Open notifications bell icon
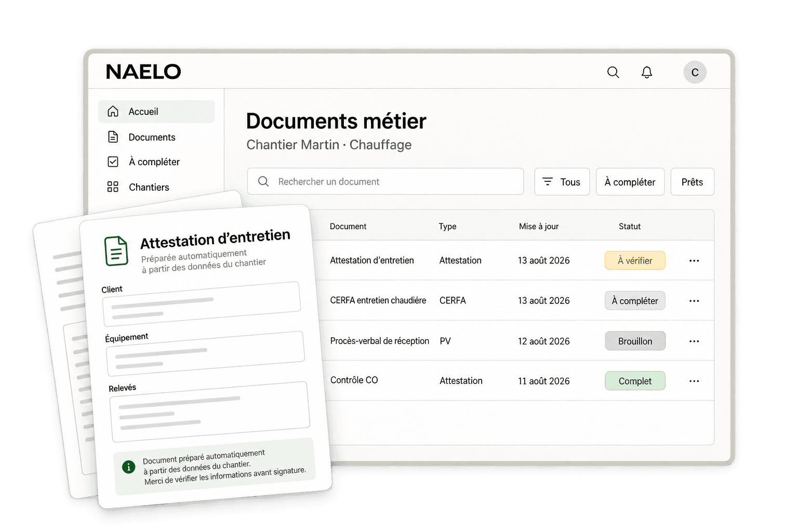798x532 pixels. tap(647, 72)
